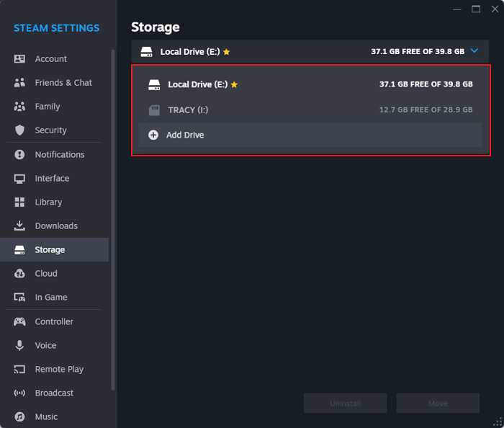Viewport: 504px width, 428px height.
Task: Click the Library grid icon
Action: [x=19, y=202]
